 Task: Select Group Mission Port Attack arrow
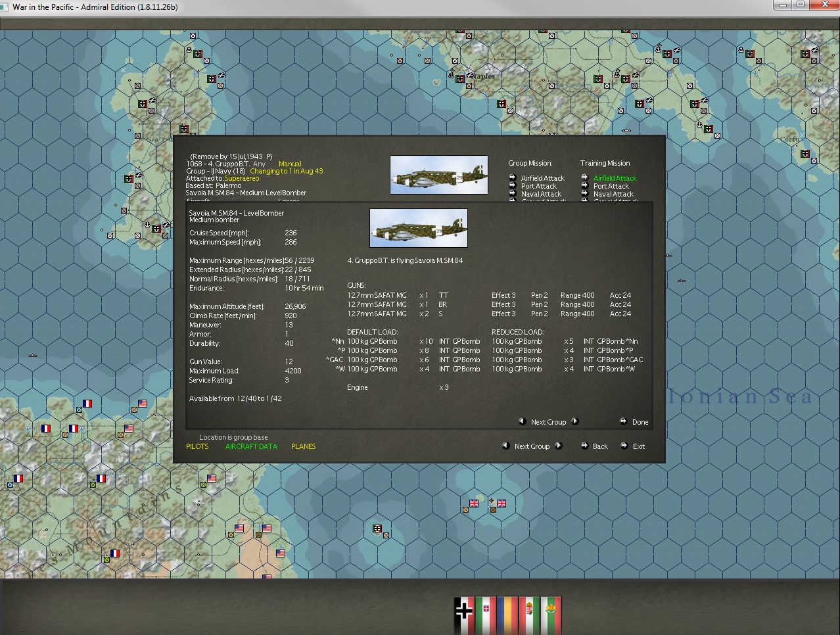[512, 185]
